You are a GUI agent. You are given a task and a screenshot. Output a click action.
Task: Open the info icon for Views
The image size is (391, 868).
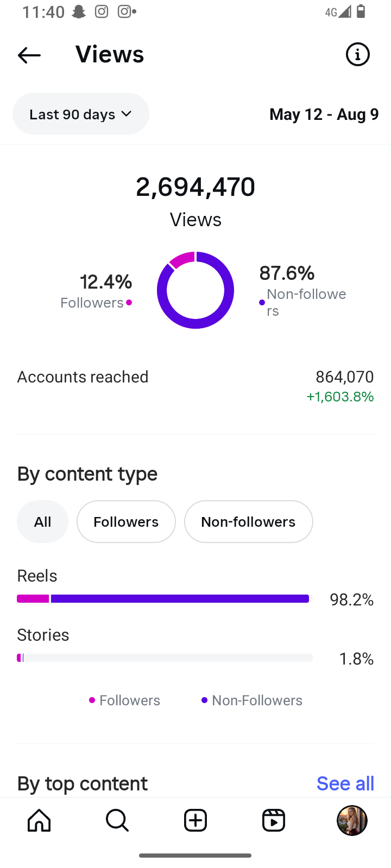point(357,54)
